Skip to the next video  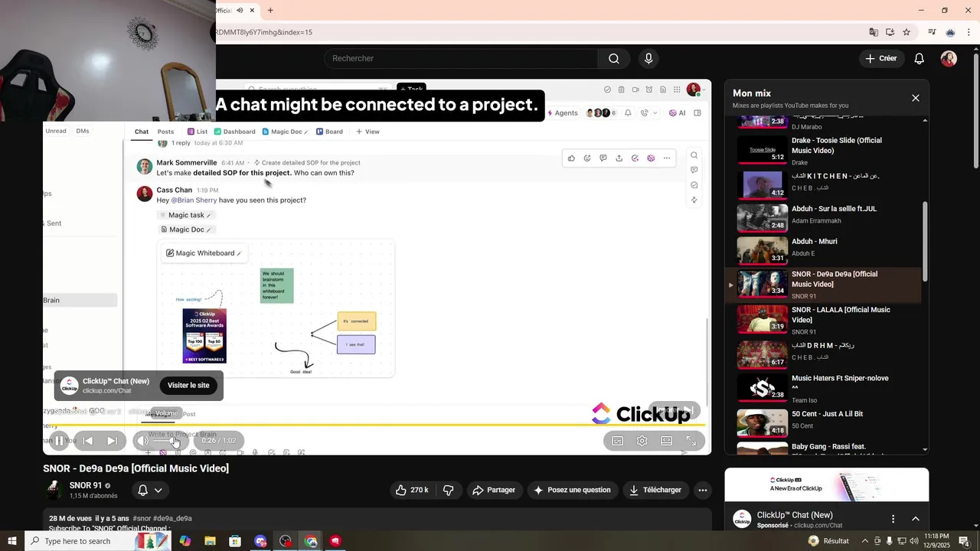click(112, 441)
